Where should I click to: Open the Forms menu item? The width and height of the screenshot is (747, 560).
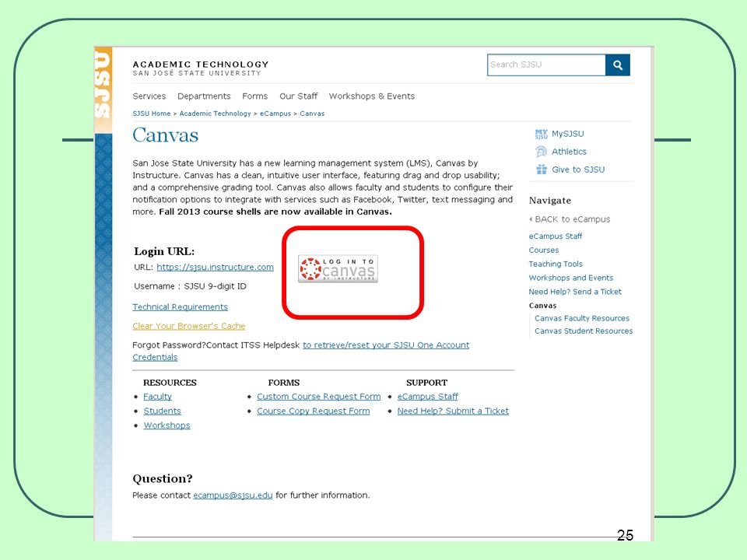(255, 96)
